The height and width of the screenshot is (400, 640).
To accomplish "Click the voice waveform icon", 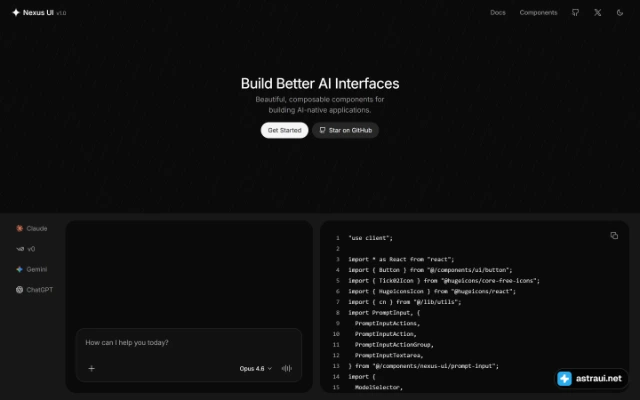I will (x=287, y=369).
